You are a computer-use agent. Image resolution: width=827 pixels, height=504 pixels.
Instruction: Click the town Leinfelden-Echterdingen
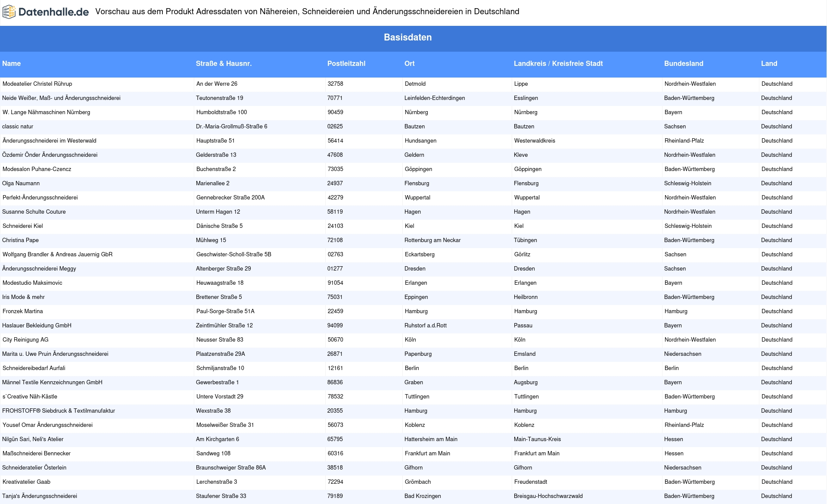435,98
